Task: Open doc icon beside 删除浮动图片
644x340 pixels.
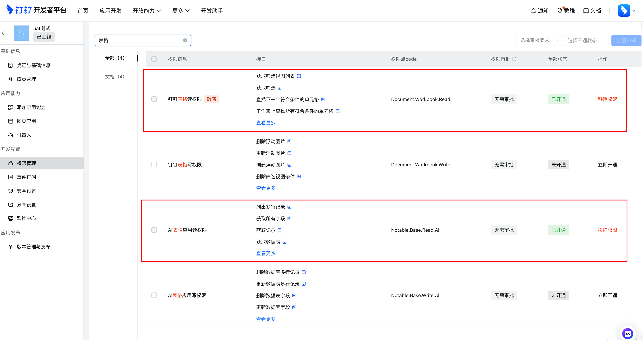Action: click(x=289, y=142)
